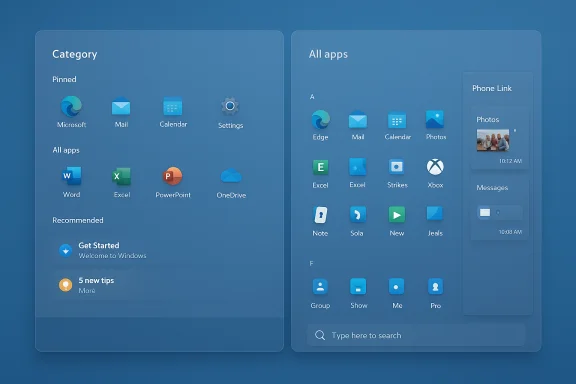Image resolution: width=576 pixels, height=384 pixels.
Task: Open the Photos app icon in A list
Action: click(x=435, y=119)
